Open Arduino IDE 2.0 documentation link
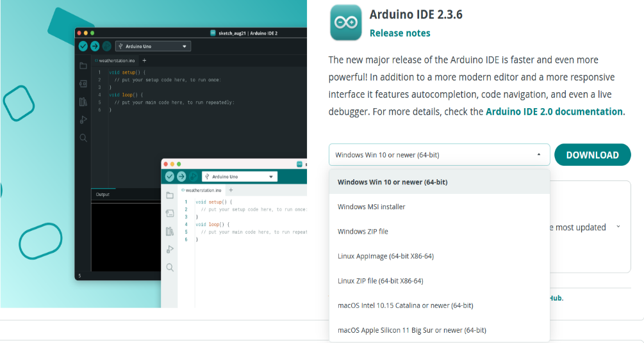Screen dimensions: 644x343 (x=554, y=111)
